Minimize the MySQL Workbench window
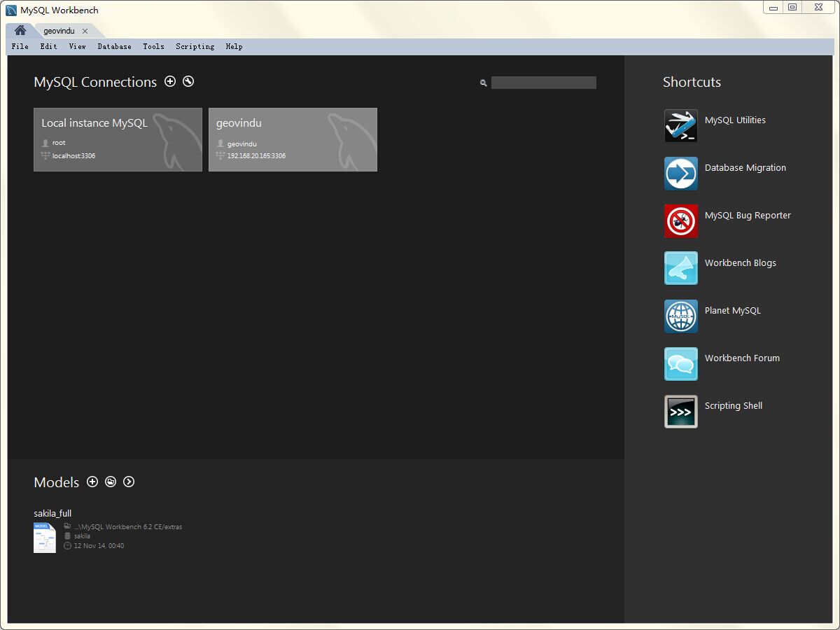This screenshot has width=840, height=630. pos(773,8)
